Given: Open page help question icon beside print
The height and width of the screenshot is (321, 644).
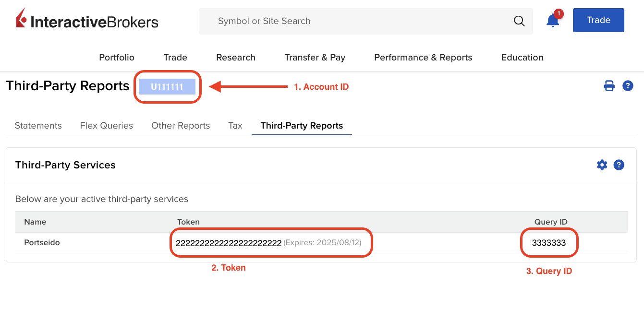Looking at the screenshot, I should coord(628,86).
